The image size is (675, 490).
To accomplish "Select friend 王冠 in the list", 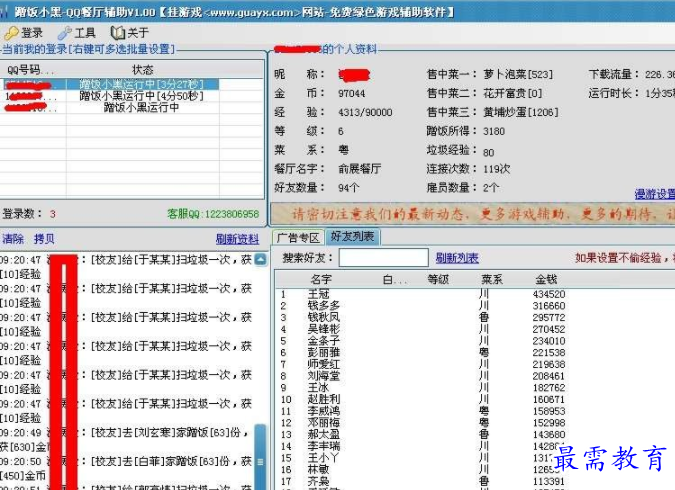I will point(319,294).
